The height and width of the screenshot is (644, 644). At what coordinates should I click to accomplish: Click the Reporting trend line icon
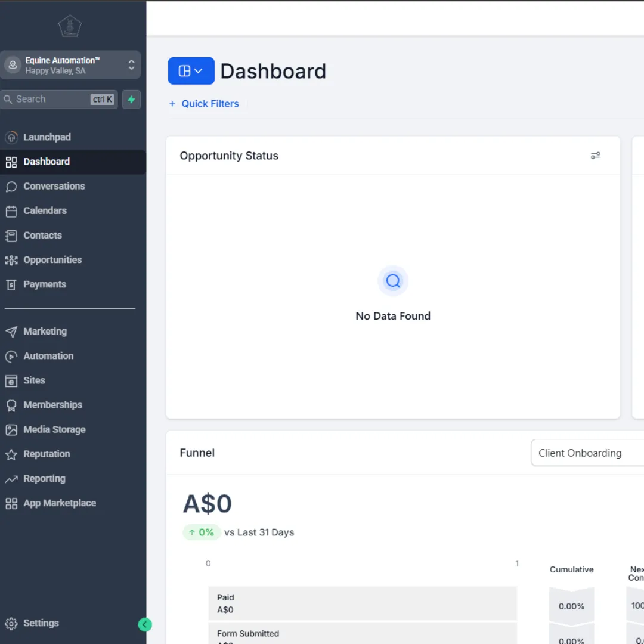coord(11,479)
